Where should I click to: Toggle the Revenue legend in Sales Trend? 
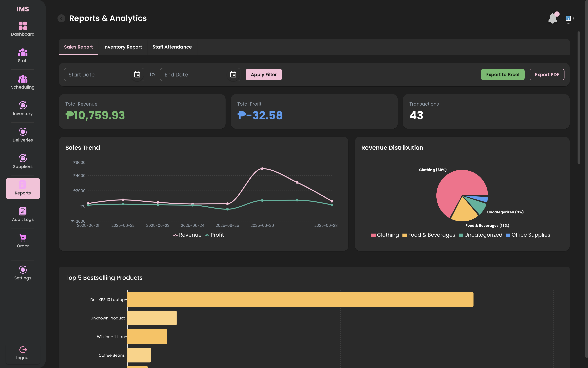coord(187,235)
